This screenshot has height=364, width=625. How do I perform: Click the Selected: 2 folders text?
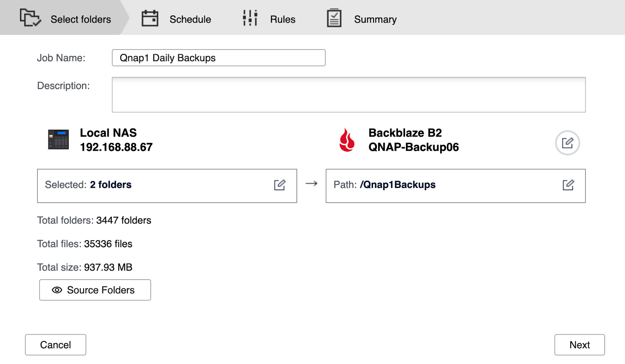pyautogui.click(x=88, y=185)
